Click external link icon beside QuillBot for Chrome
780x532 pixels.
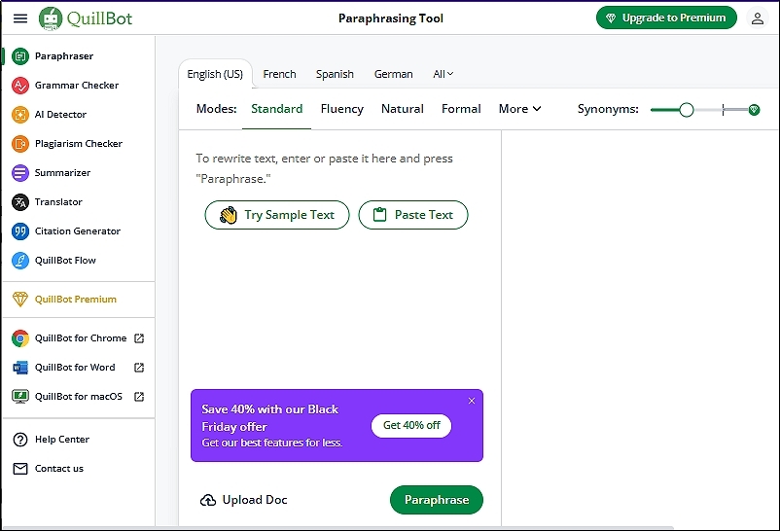tap(139, 338)
